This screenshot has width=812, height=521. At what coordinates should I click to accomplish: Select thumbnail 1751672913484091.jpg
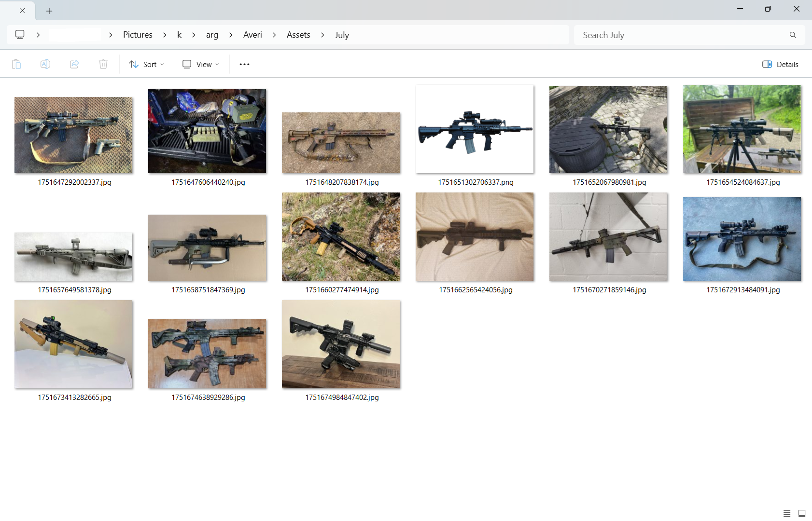pyautogui.click(x=742, y=239)
